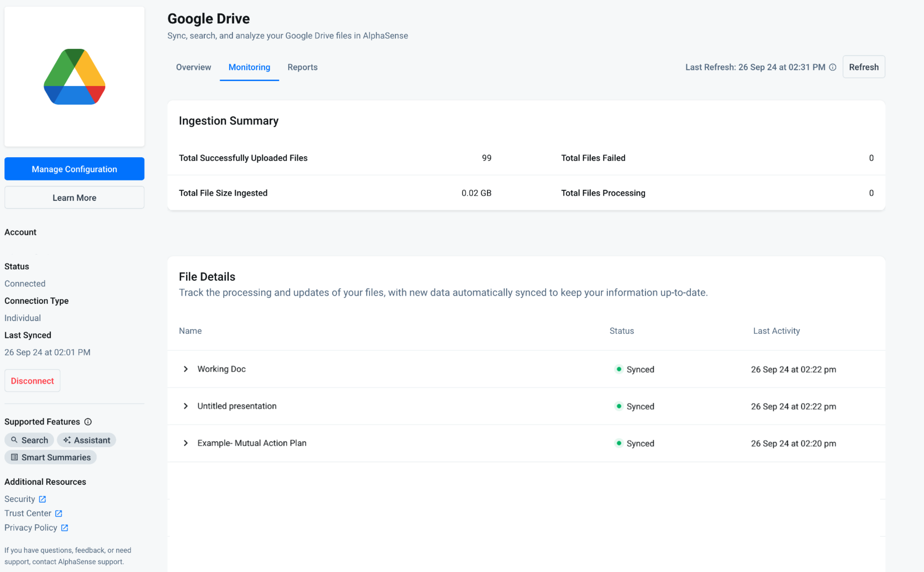Screen dimensions: 924x572
Task: Click the Example- Mutual Action Plan file name
Action: (252, 443)
